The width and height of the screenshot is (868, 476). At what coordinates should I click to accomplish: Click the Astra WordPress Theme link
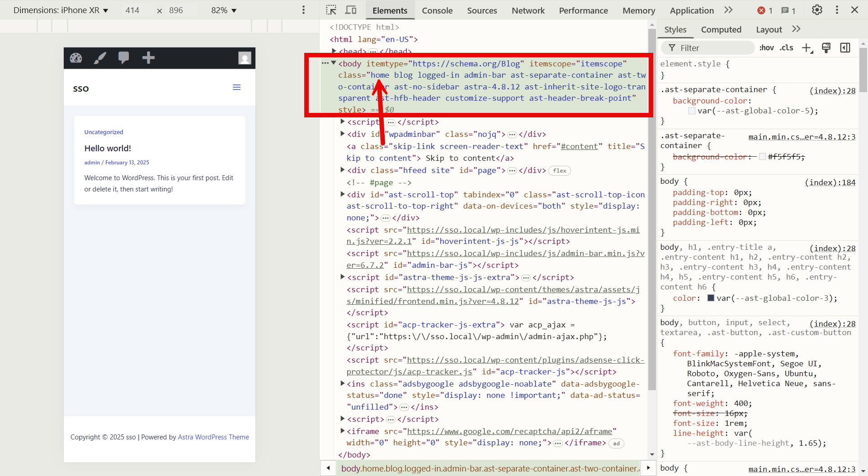[213, 437]
